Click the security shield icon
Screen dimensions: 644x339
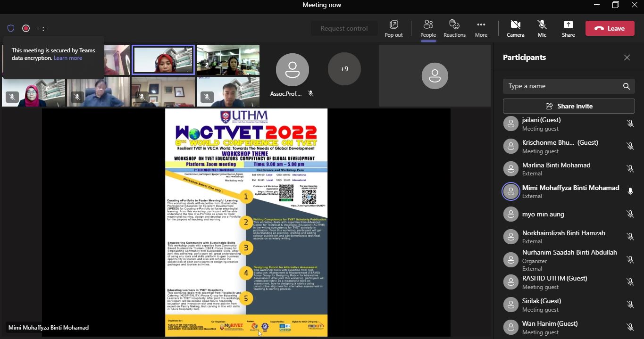pos(11,28)
